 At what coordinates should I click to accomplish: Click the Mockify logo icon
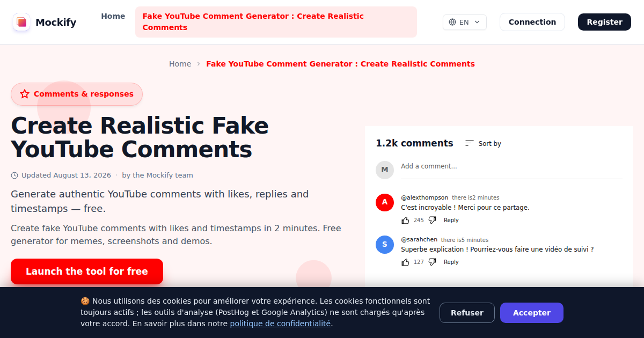point(21,22)
